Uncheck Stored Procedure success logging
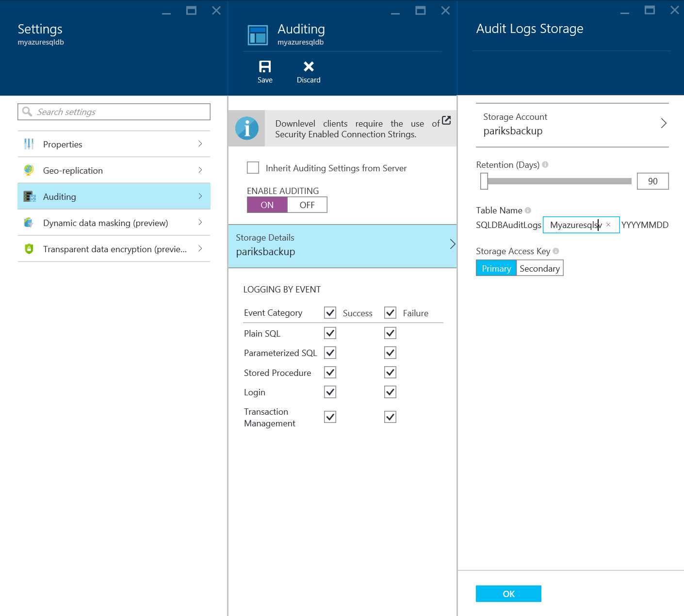Screen dimensions: 684x616 tap(329, 372)
